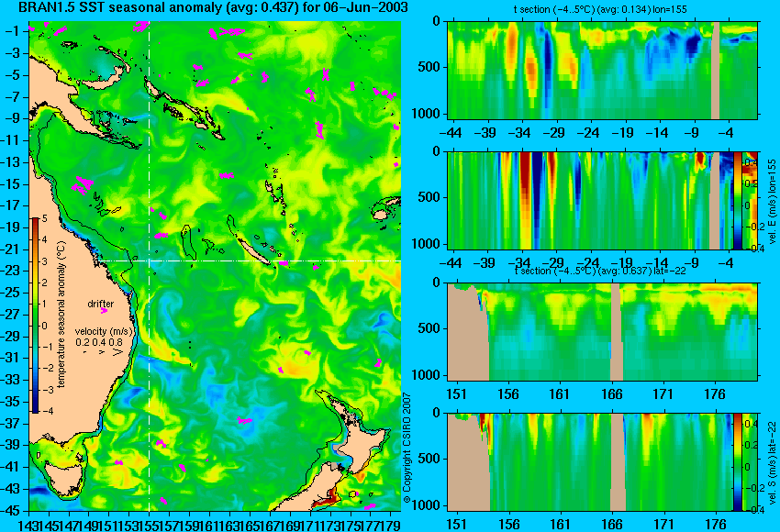Image resolution: width=780 pixels, height=532 pixels.
Task: Click the white dashed vertical line at longitude 155
Action: (150, 266)
